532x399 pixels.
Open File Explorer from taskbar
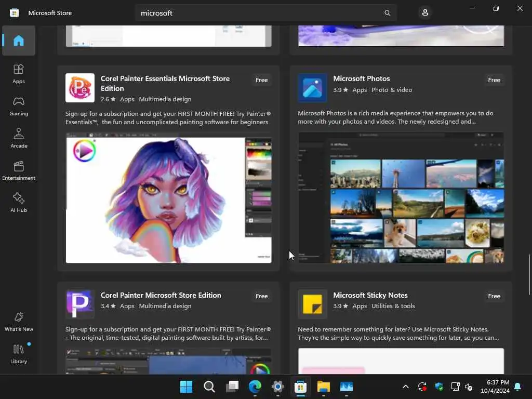(324, 387)
